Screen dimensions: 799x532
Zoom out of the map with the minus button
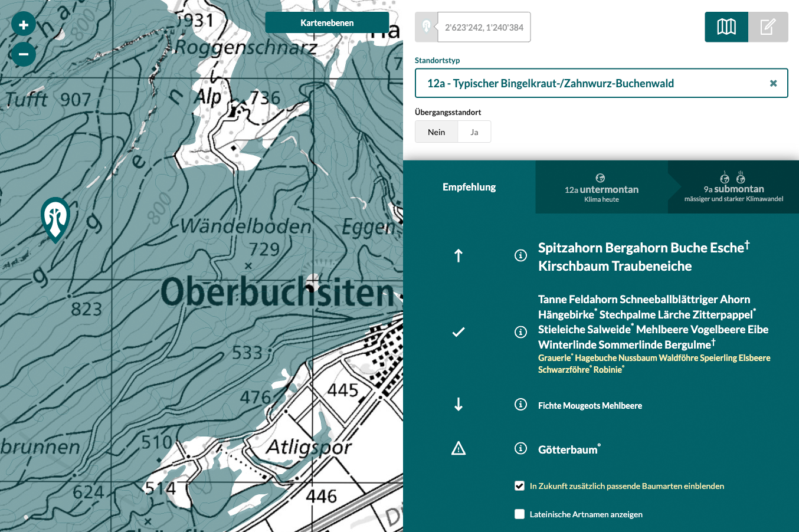23,54
